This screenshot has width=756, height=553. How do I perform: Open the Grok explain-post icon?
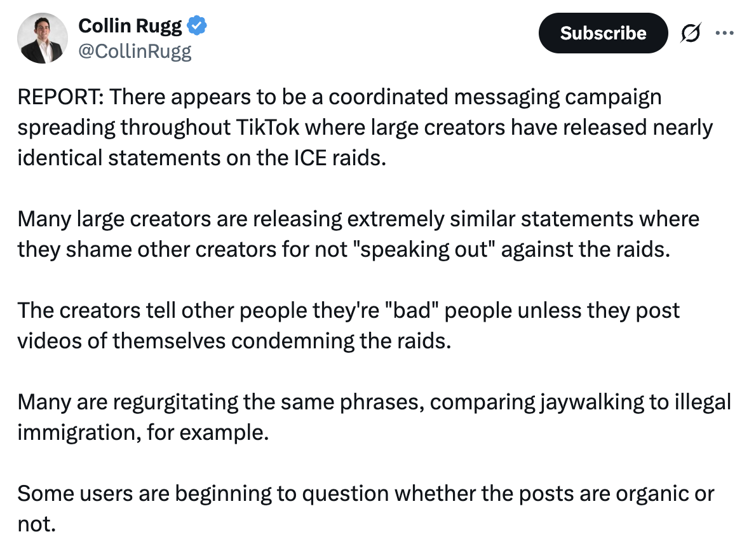[691, 33]
